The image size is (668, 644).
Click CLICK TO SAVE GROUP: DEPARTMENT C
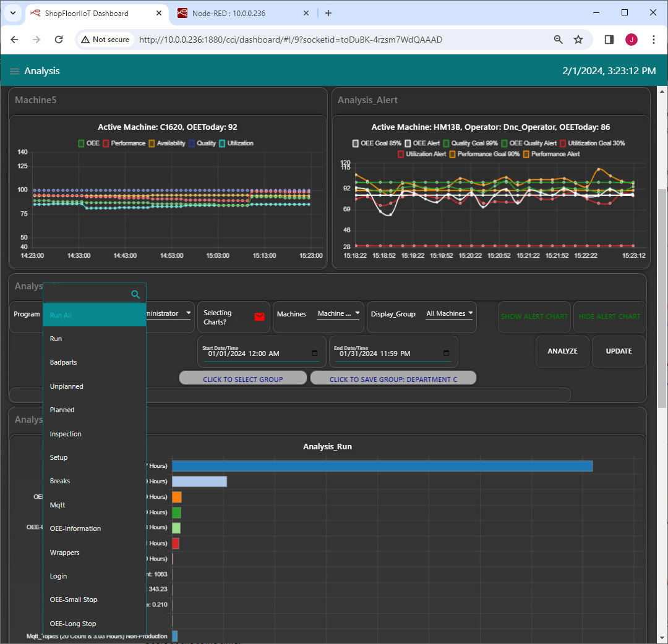(393, 378)
